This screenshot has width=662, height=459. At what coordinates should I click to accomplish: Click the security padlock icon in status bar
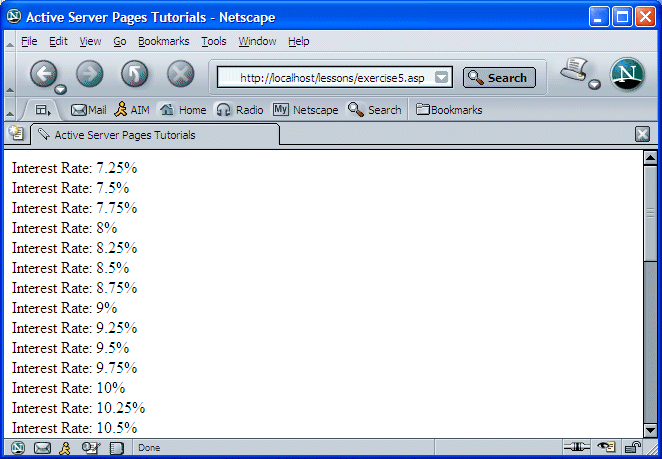pyautogui.click(x=632, y=447)
